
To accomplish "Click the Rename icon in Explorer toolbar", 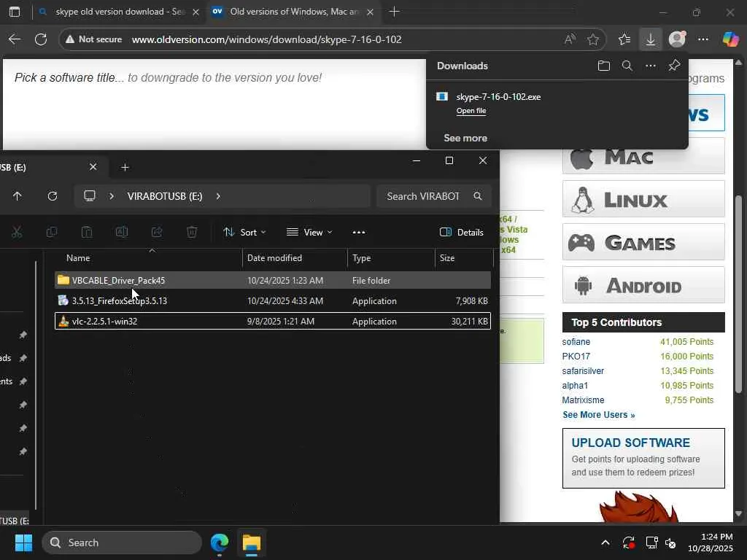I will tap(122, 233).
